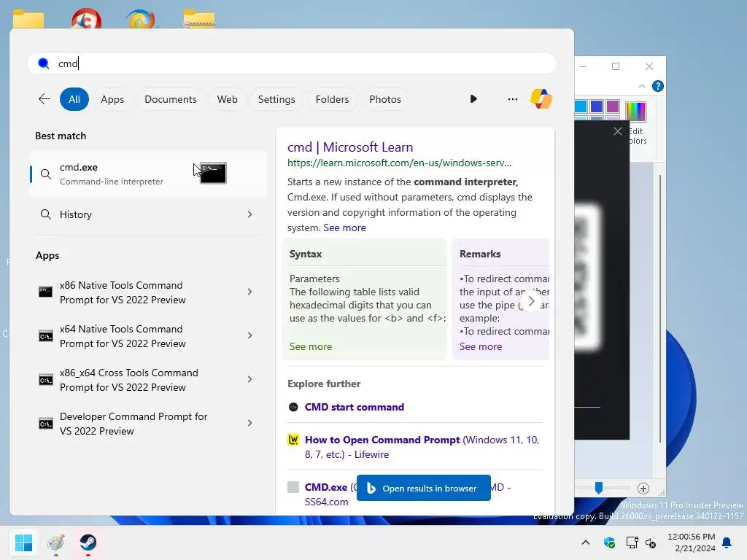Click the x86_x64 Cross Tools prompt icon

pyautogui.click(x=45, y=379)
